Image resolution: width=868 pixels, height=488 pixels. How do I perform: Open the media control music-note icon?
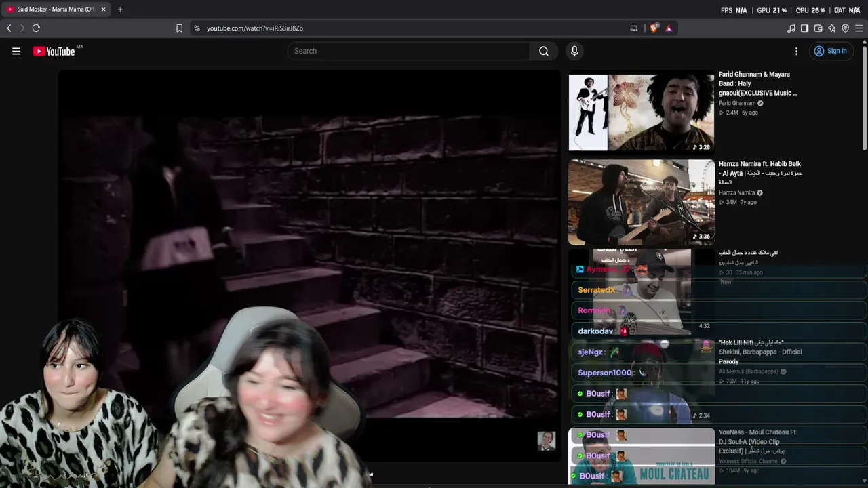(x=791, y=28)
